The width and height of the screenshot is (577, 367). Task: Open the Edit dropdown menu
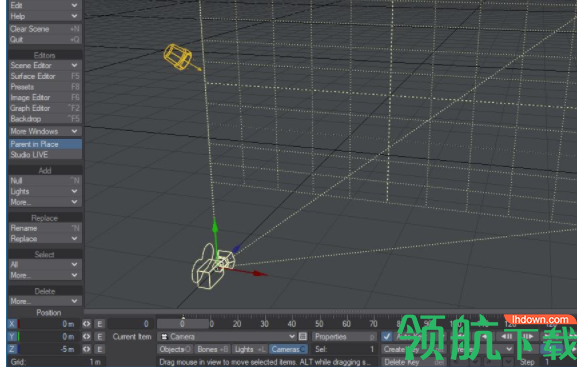coord(45,5)
